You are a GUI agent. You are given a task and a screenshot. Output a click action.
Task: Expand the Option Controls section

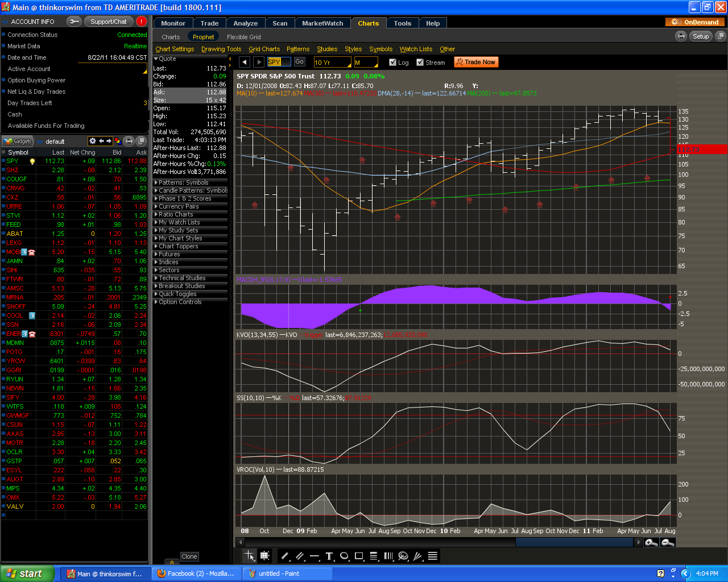[191, 302]
